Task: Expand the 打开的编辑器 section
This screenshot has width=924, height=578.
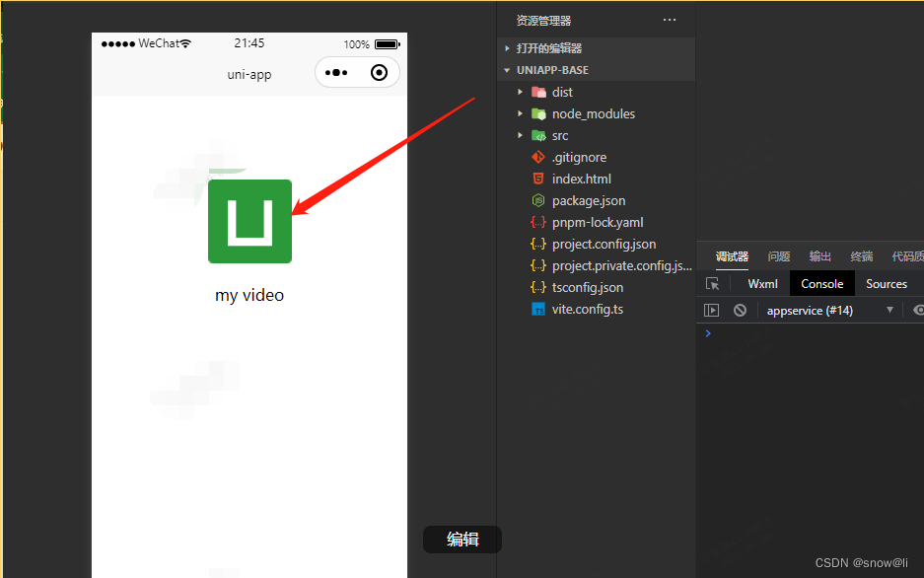Action: 507,48
